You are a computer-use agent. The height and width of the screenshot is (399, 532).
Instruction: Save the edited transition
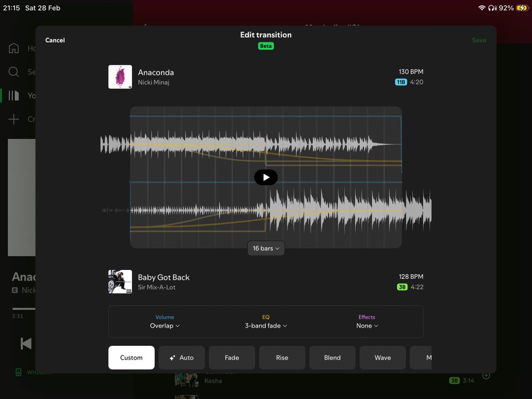tap(479, 40)
